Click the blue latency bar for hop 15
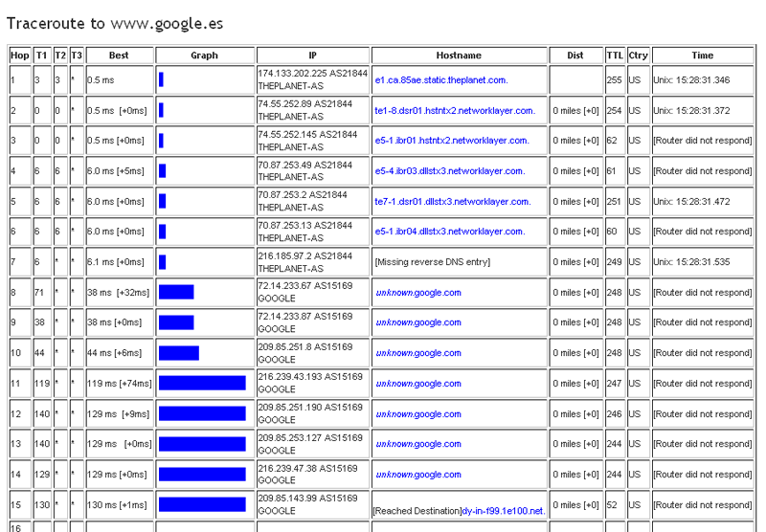Image resolution: width=766 pixels, height=532 pixels. point(202,505)
